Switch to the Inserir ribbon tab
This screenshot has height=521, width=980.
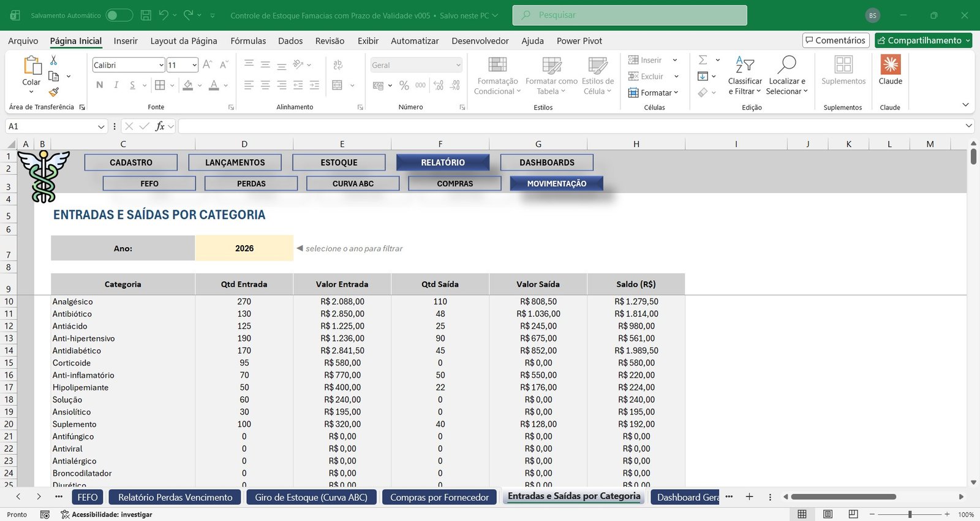click(x=126, y=40)
